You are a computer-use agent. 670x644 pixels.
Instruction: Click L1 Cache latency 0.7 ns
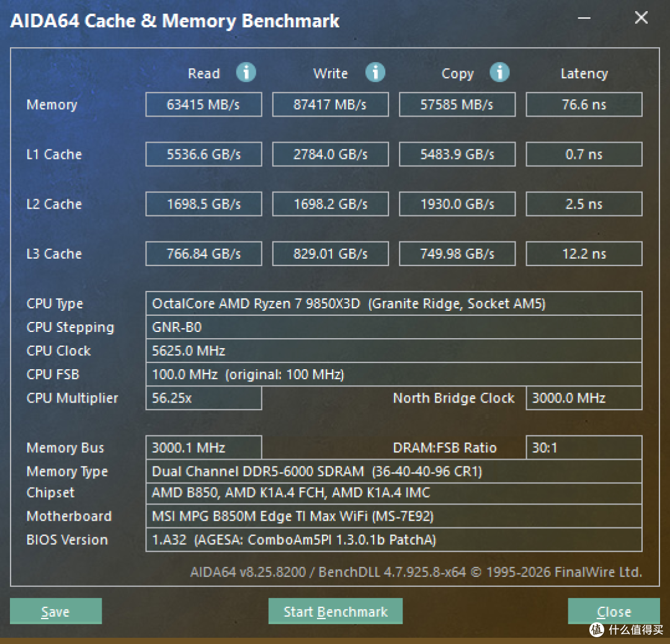tap(584, 154)
